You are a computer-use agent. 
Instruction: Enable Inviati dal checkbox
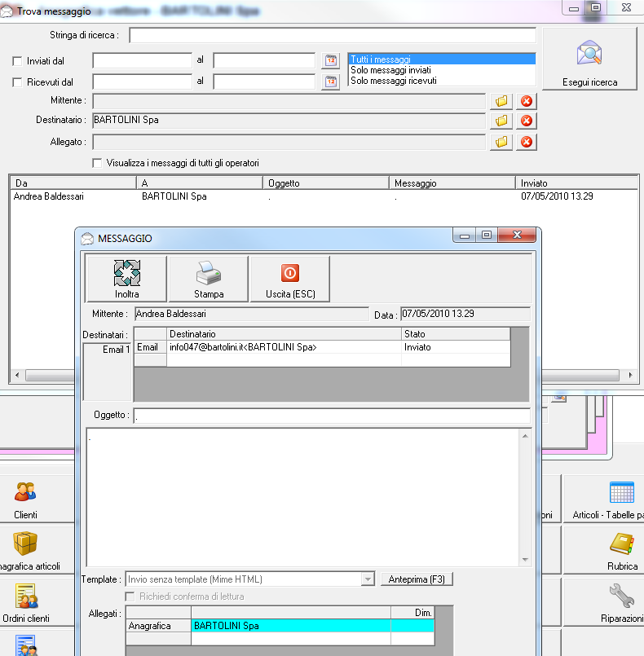coord(17,61)
